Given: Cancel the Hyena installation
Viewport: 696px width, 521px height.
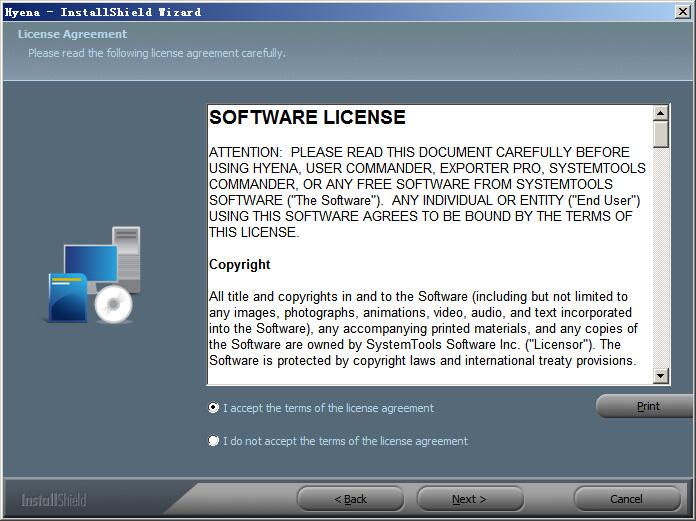Looking at the screenshot, I should pos(626,499).
